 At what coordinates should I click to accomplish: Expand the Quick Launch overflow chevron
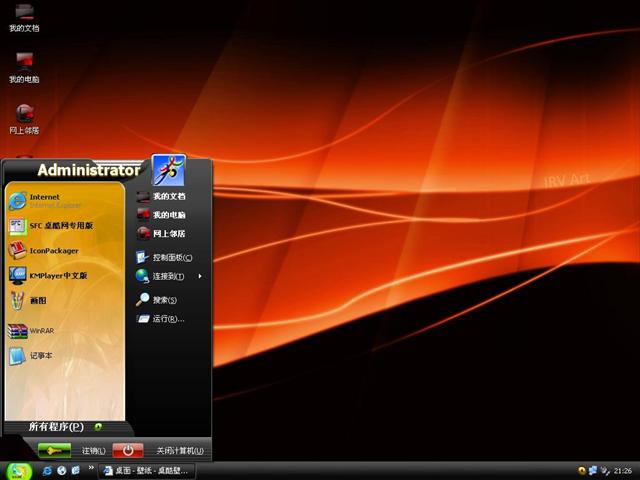[91, 468]
